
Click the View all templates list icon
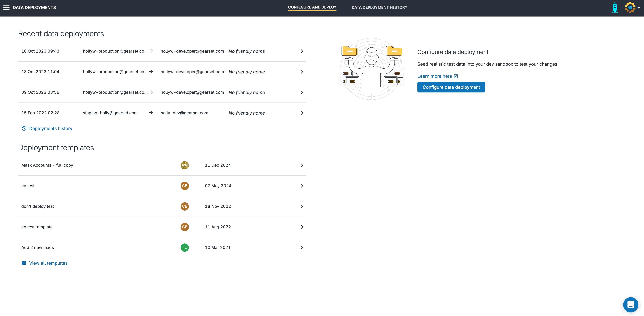tap(24, 263)
